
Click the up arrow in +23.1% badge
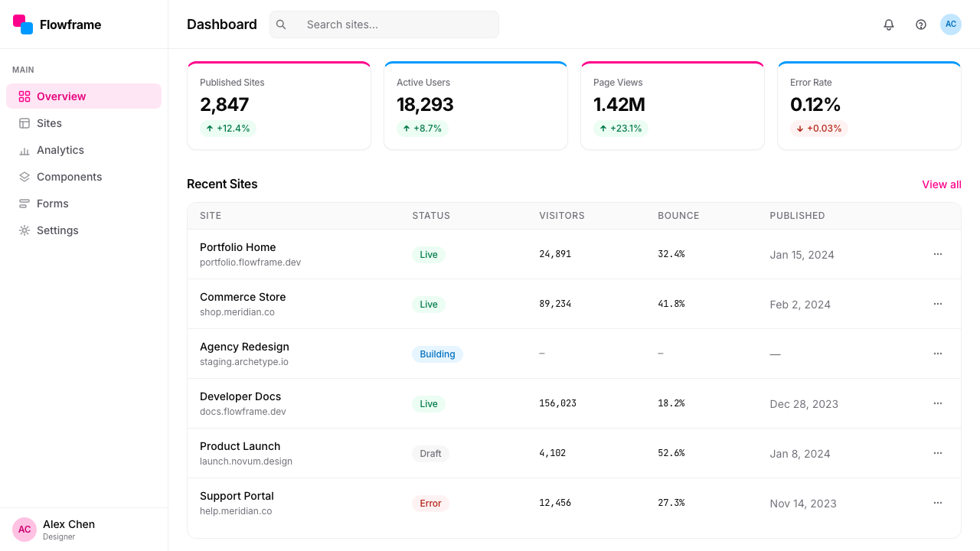click(603, 129)
